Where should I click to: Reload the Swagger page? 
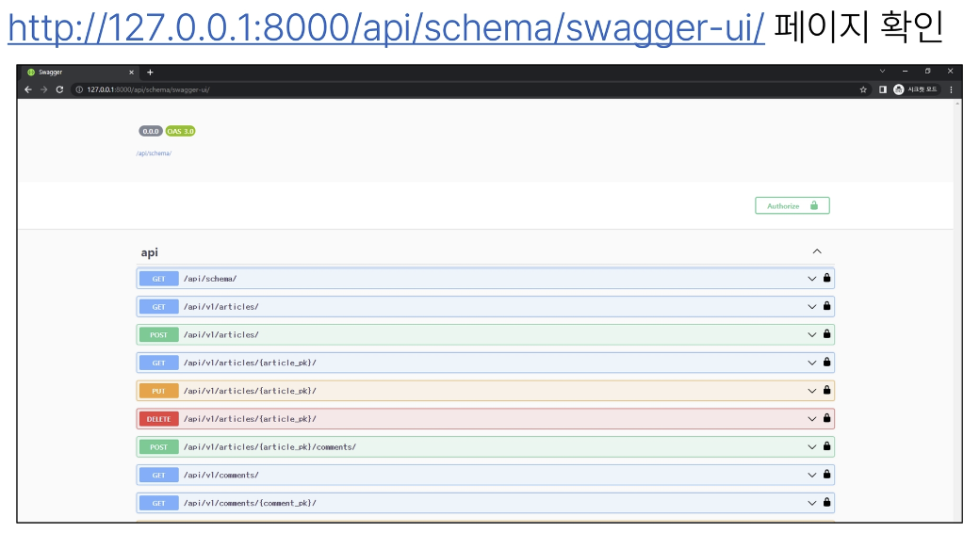click(59, 89)
